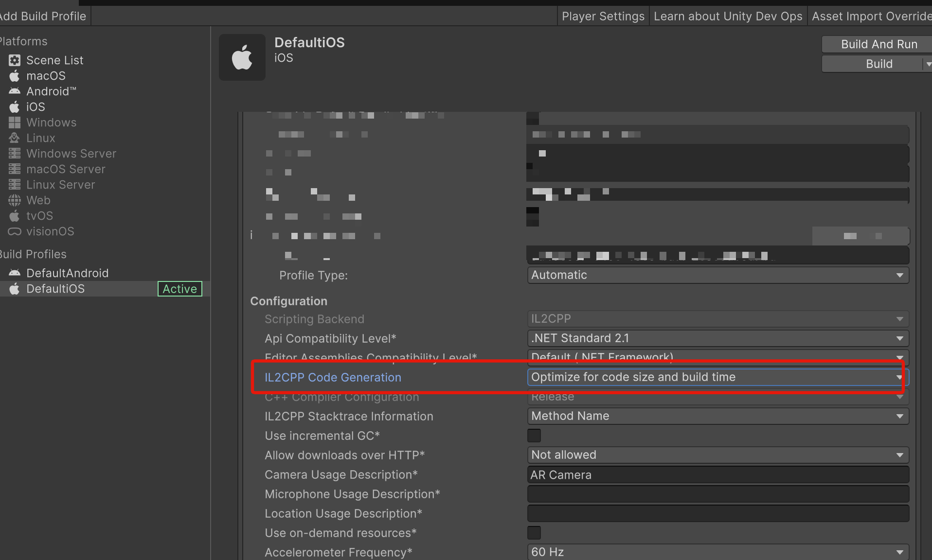Enable the Use incremental GC checkbox
The width and height of the screenshot is (932, 560).
tap(534, 436)
